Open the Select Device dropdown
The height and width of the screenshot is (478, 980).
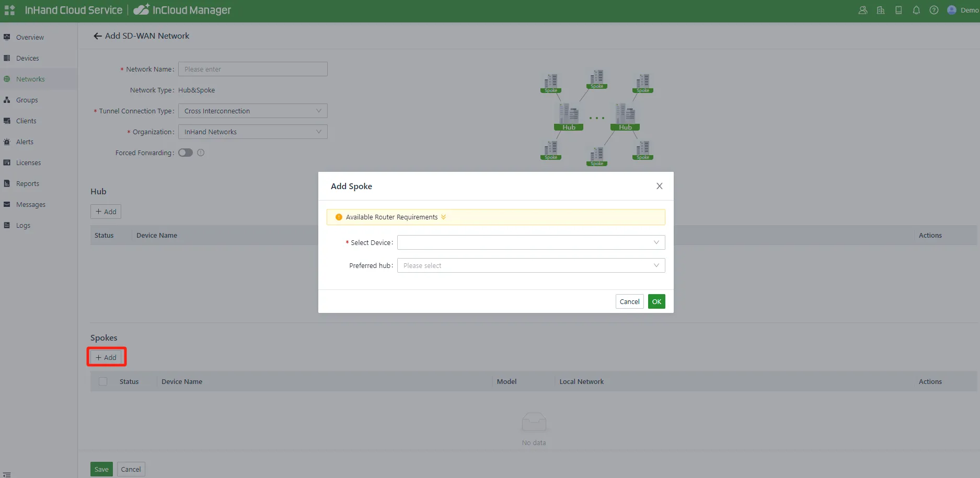point(531,242)
